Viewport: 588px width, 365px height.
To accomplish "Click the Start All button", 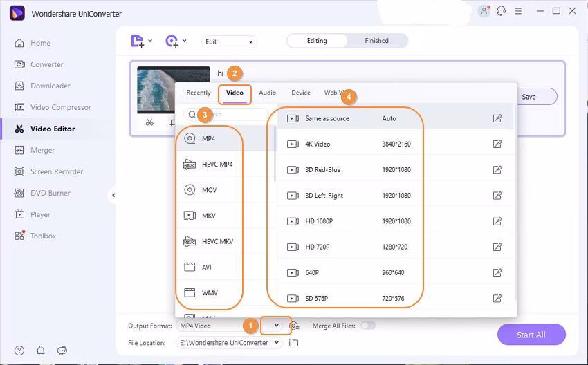I will 531,335.
